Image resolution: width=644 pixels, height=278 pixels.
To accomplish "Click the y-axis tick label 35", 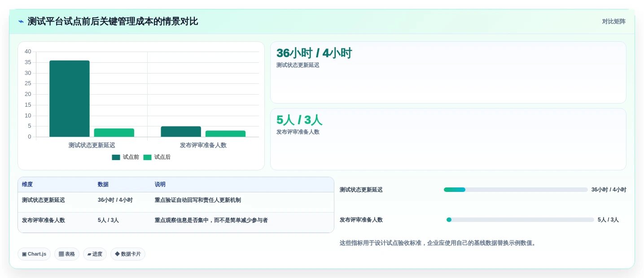I will 28,62.
